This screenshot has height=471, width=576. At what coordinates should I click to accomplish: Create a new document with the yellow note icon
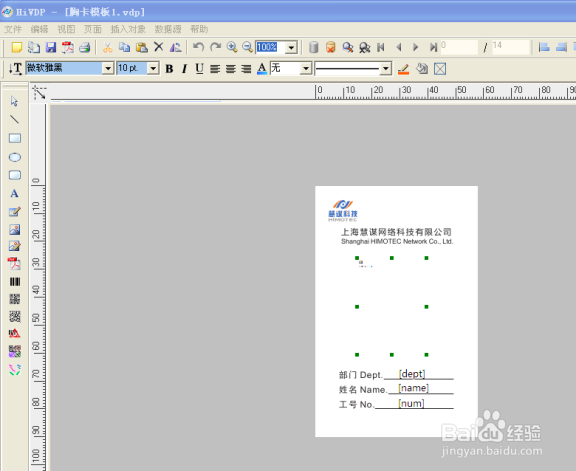pos(17,47)
